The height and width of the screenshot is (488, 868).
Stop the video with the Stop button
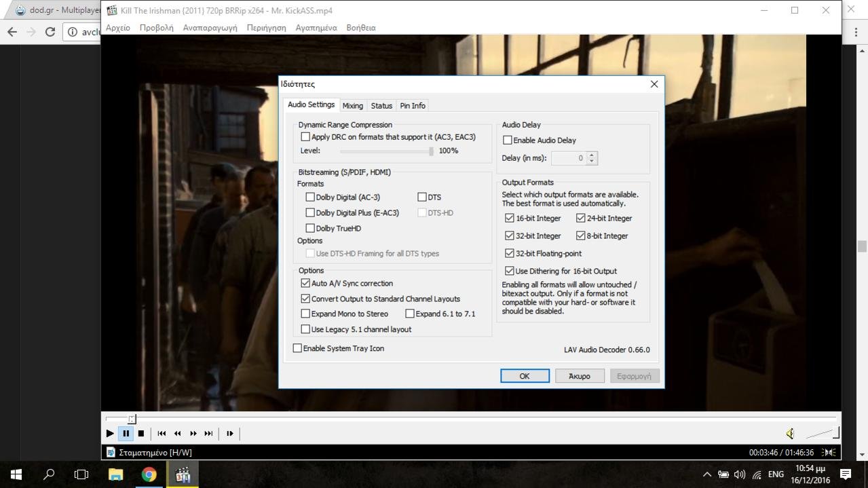[141, 433]
